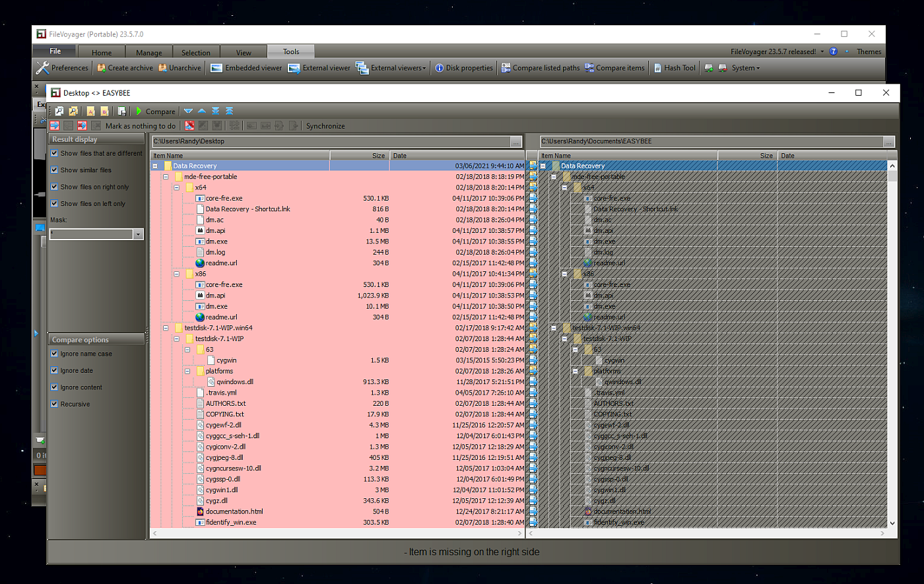Open the Hash Tool

675,68
